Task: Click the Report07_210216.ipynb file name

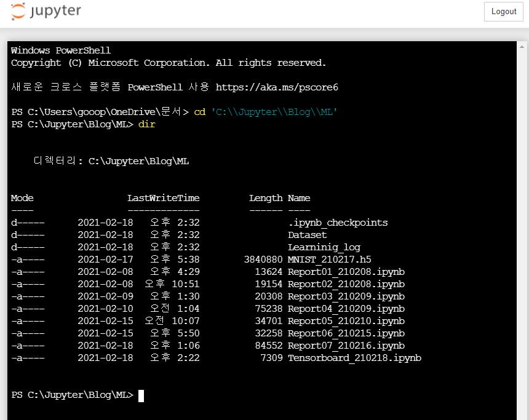Action: tap(346, 346)
